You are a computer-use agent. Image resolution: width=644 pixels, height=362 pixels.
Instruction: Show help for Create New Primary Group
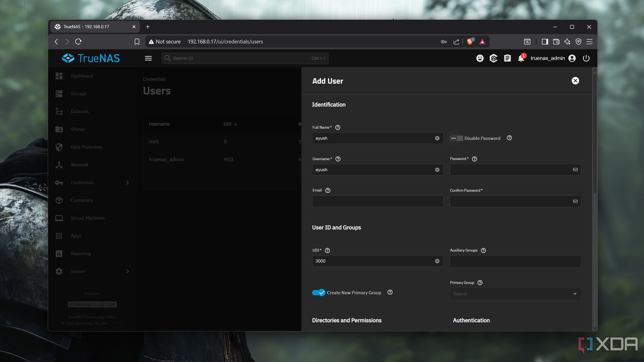[x=390, y=292]
